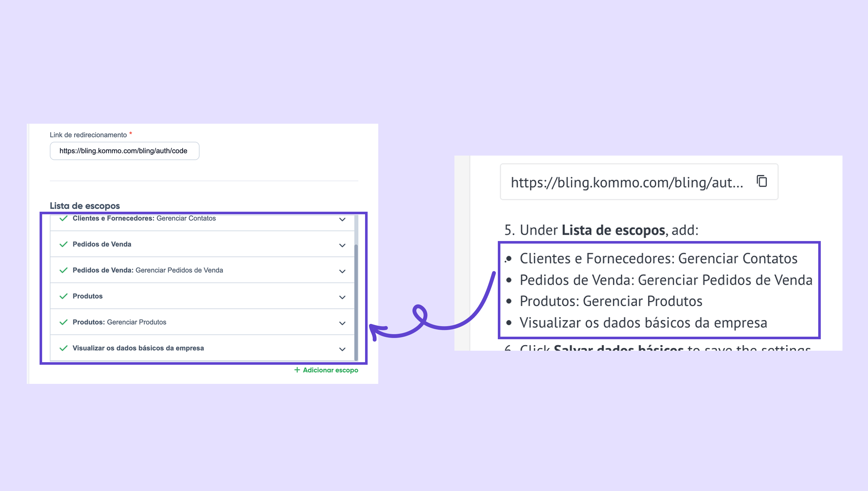Expand the Pedidos de Venda chevron
868x491 pixels.
[x=342, y=245]
